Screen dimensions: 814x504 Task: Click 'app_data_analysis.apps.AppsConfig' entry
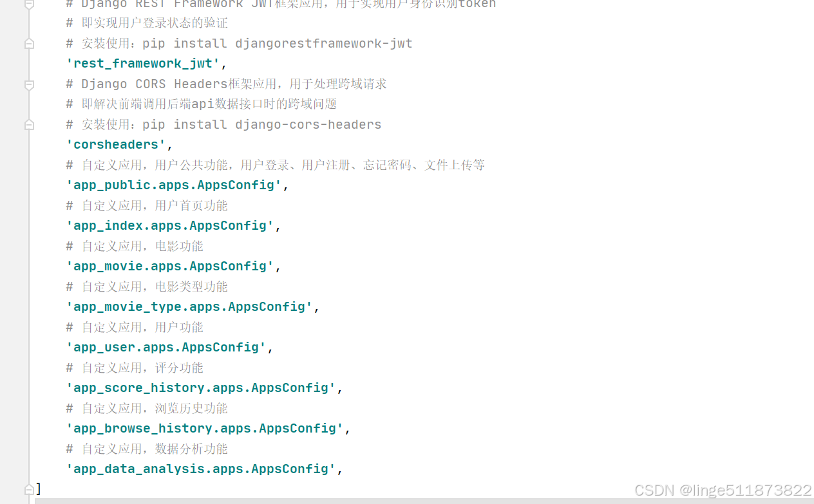[201, 469]
